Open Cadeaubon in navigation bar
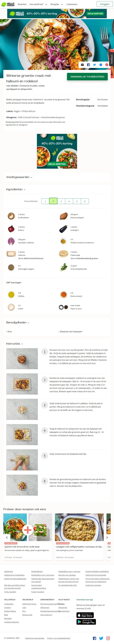114x644 pixels. pos(72,4)
